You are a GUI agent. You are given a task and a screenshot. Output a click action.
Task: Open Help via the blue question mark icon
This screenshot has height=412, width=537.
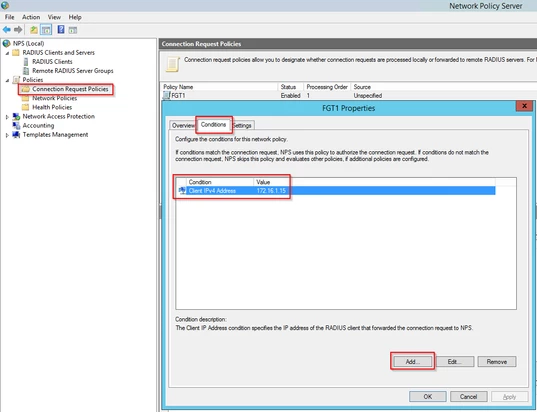tap(61, 29)
